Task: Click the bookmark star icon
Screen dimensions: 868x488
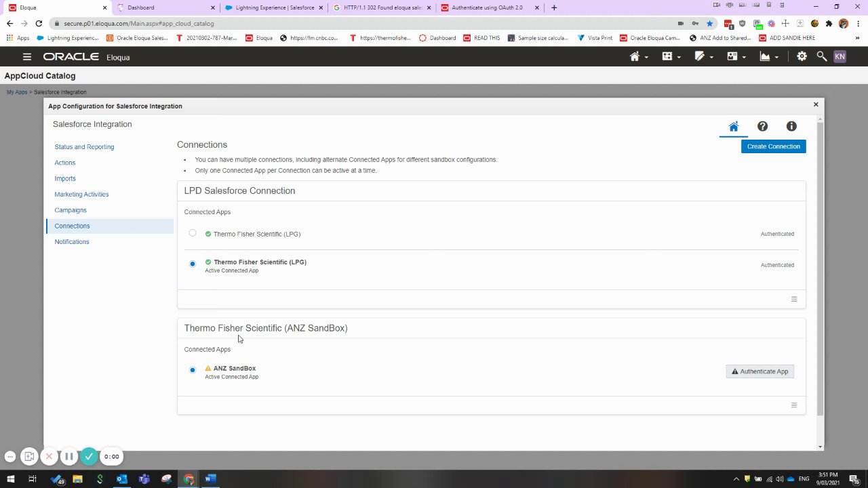Action: (x=709, y=24)
